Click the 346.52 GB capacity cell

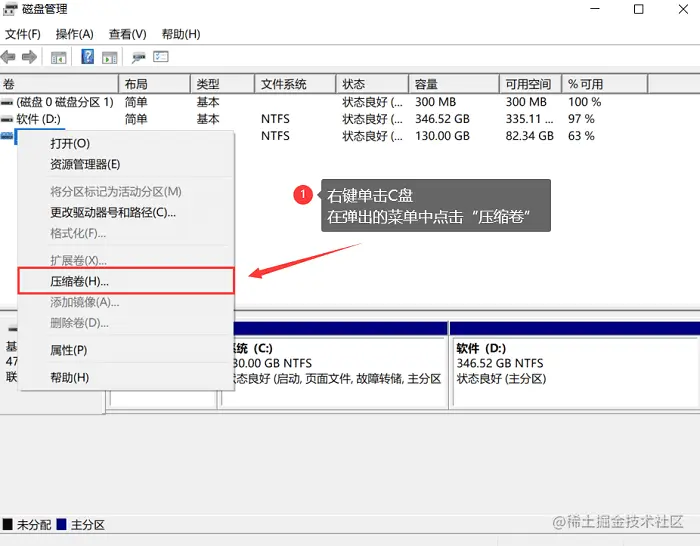(442, 119)
